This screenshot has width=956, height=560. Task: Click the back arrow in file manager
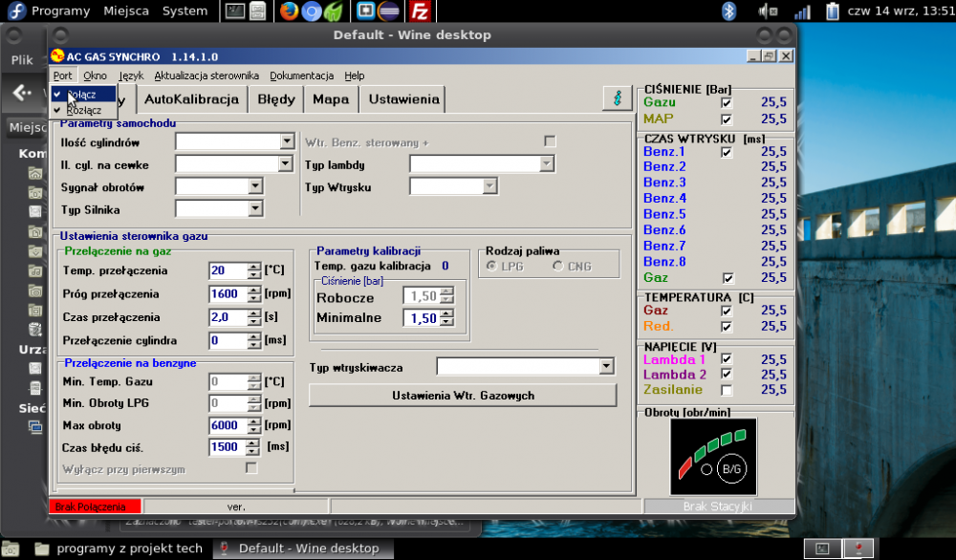tap(22, 93)
